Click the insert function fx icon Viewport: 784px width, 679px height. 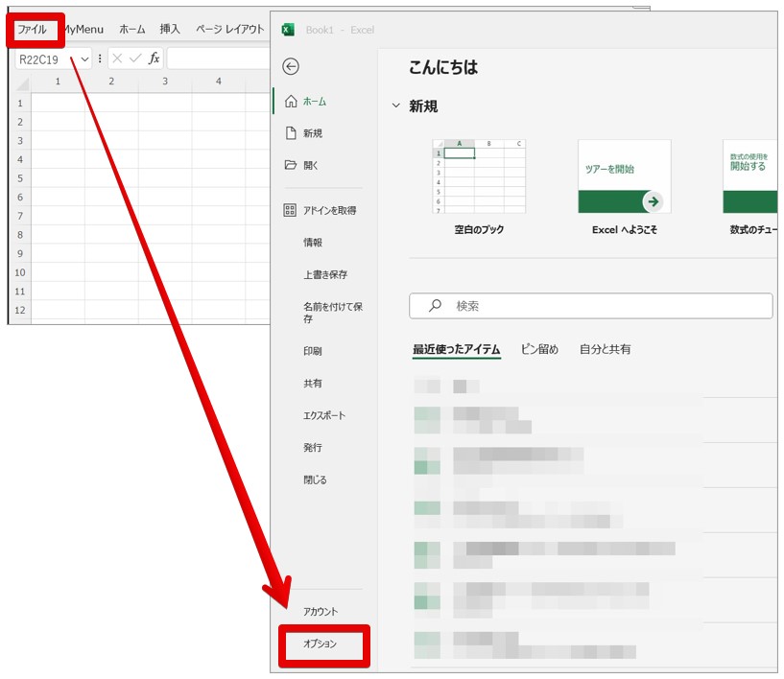[154, 59]
